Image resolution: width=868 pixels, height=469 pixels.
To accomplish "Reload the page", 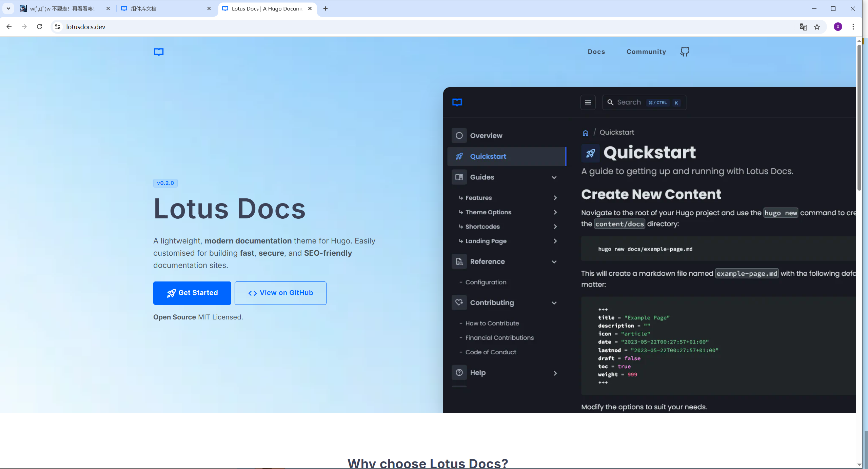I will click(x=39, y=27).
